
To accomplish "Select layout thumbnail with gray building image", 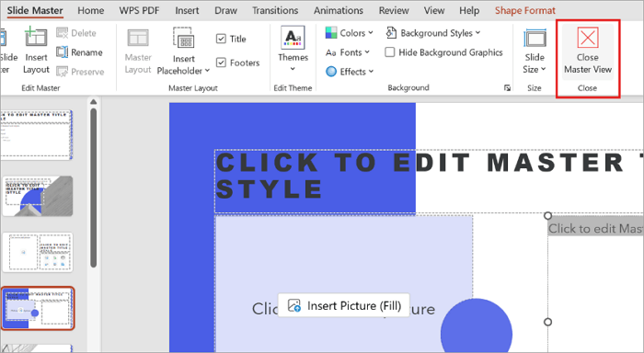I will coord(38,196).
